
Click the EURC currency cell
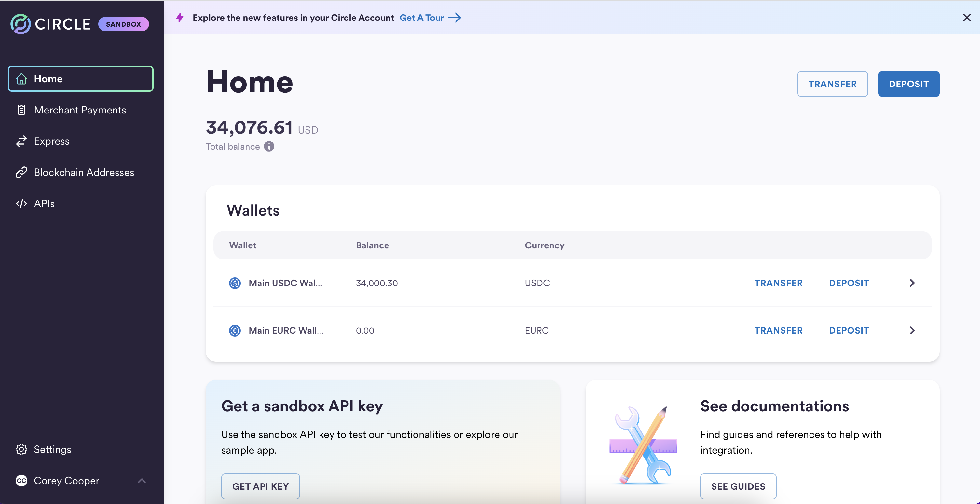coord(537,330)
